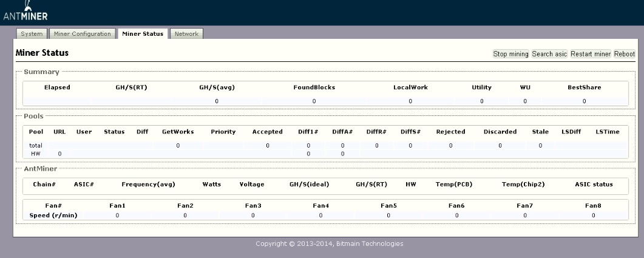Select the Miner Status tab
The image size is (644, 258).
pyautogui.click(x=143, y=33)
